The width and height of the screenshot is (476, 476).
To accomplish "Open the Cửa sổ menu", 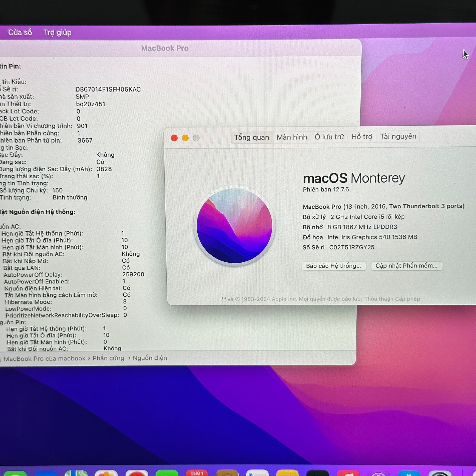I will click(x=20, y=32).
